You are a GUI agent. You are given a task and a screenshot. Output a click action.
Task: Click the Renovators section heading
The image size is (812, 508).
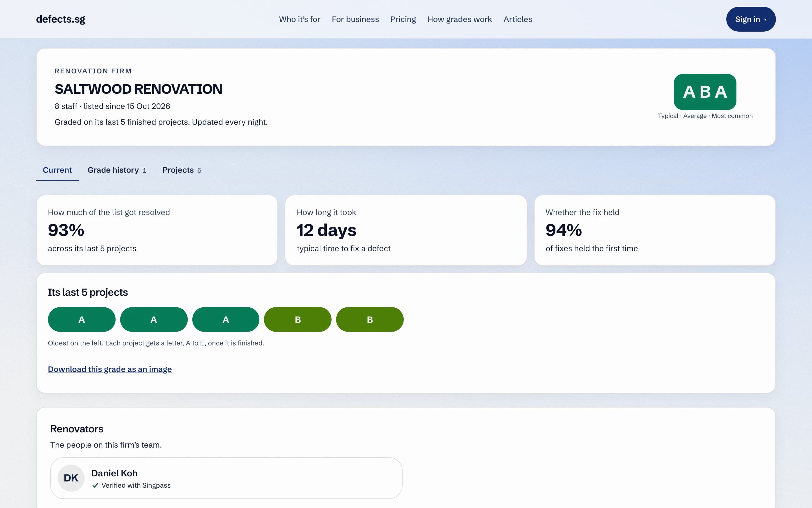[x=77, y=429]
